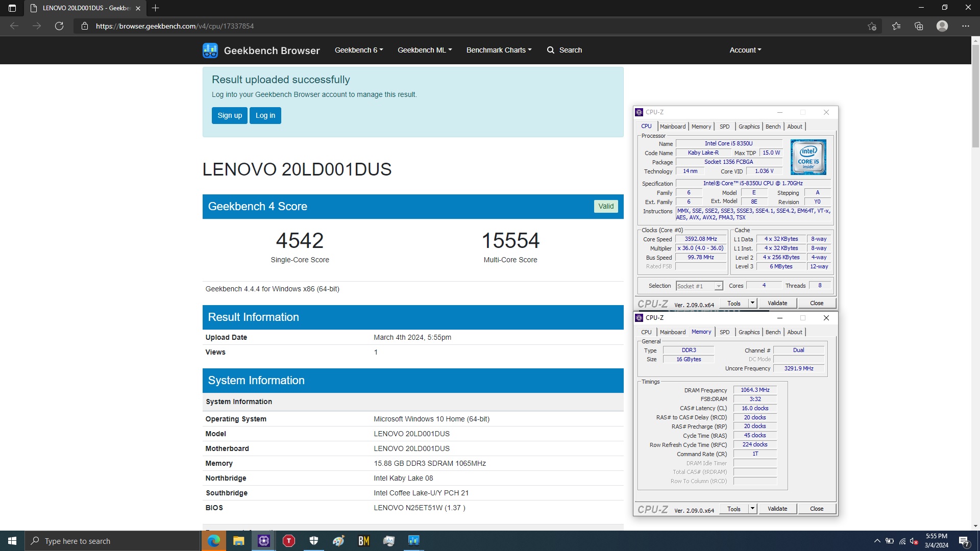Close the LENOVO 20LD001DUS browser tab
This screenshot has height=551, width=980.
point(138,8)
